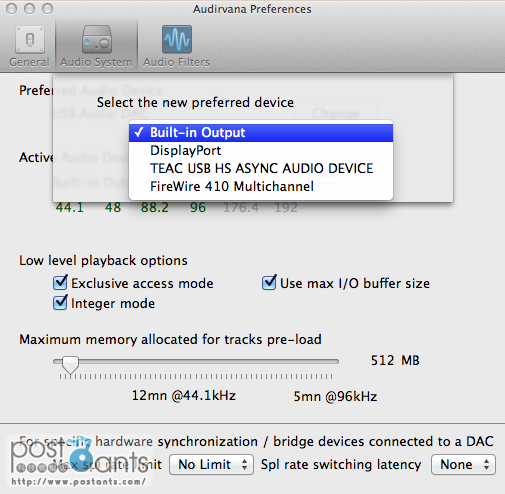Click the 512 MB memory value

pyautogui.click(x=395, y=360)
